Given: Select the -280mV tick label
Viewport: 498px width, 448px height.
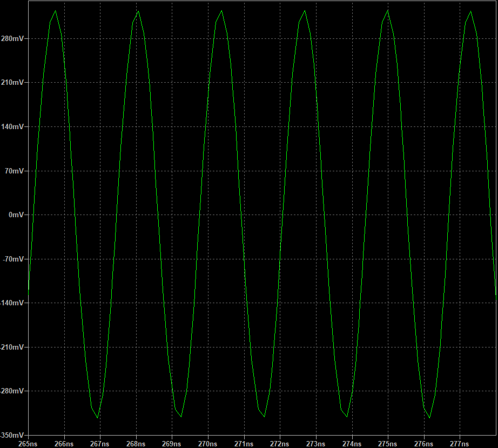Looking at the screenshot, I should pyautogui.click(x=12, y=391).
